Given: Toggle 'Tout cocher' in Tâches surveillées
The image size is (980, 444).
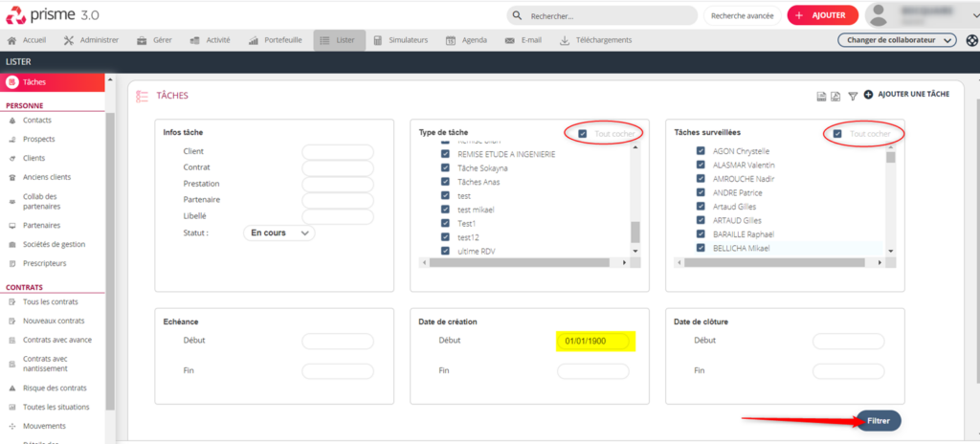Looking at the screenshot, I should [x=837, y=134].
